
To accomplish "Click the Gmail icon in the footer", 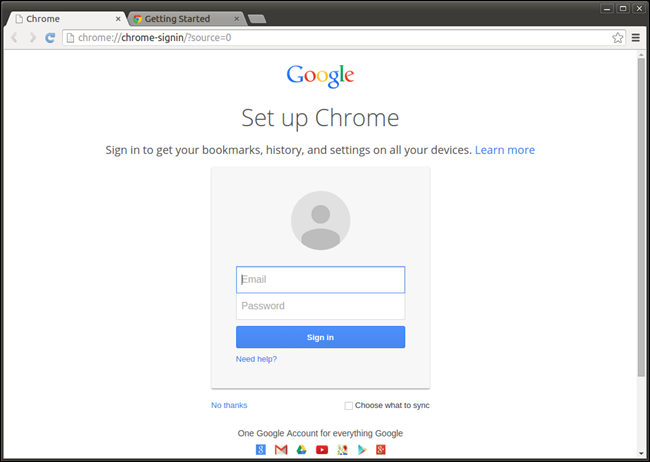I will 281,450.
